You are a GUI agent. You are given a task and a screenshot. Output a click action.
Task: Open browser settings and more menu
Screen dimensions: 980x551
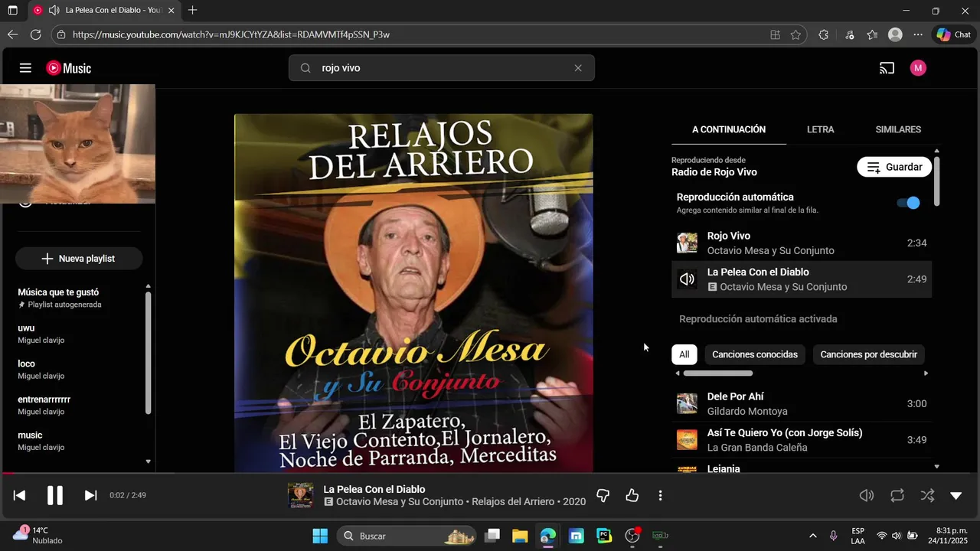pyautogui.click(x=918, y=34)
